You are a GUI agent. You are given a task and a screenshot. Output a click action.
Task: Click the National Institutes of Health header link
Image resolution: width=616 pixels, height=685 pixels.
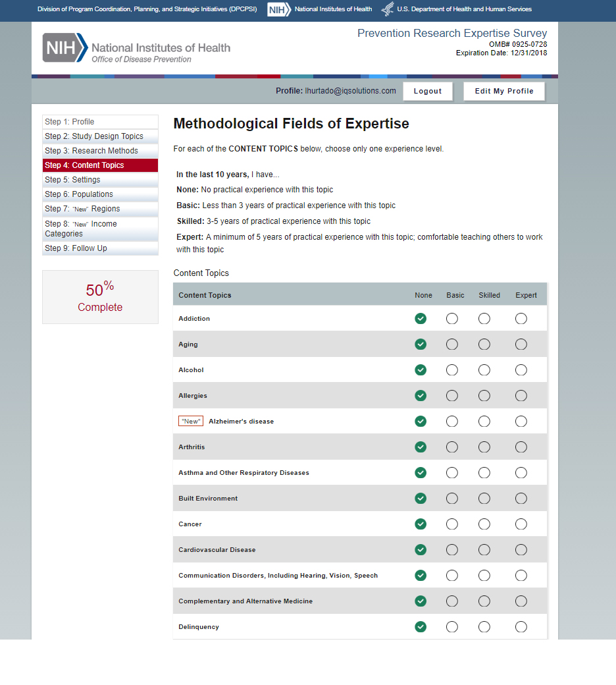333,9
